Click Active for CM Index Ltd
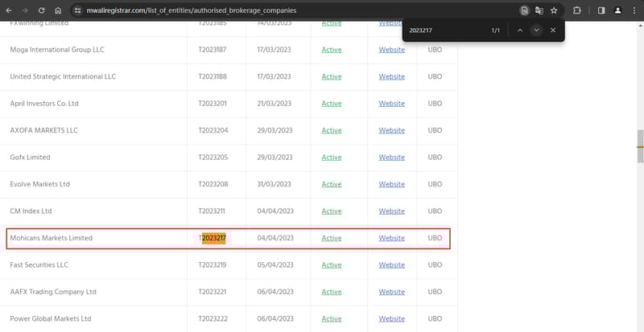The image size is (644, 332). coord(332,211)
